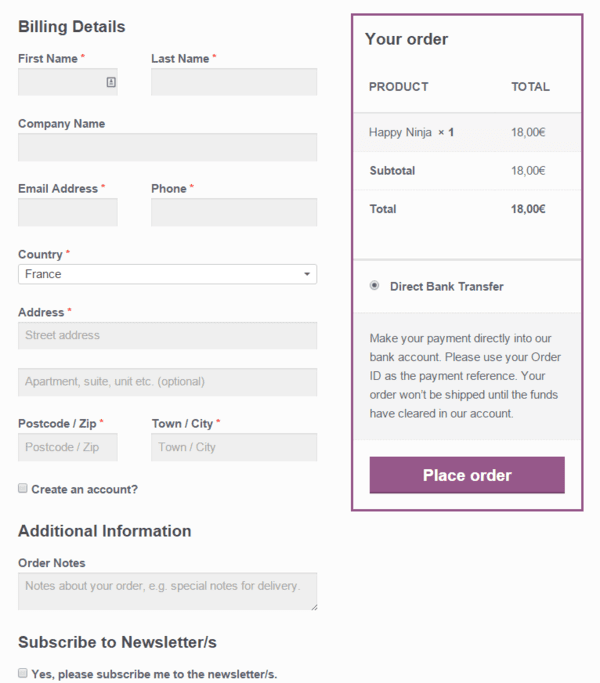Click the First Name input field
This screenshot has width=600, height=683.
[x=60, y=82]
